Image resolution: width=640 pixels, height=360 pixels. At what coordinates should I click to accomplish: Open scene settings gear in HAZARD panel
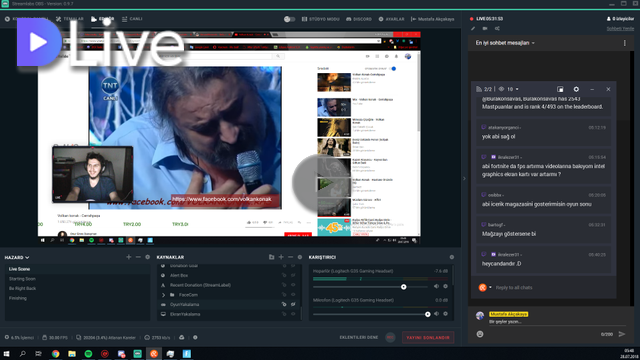coord(147,257)
